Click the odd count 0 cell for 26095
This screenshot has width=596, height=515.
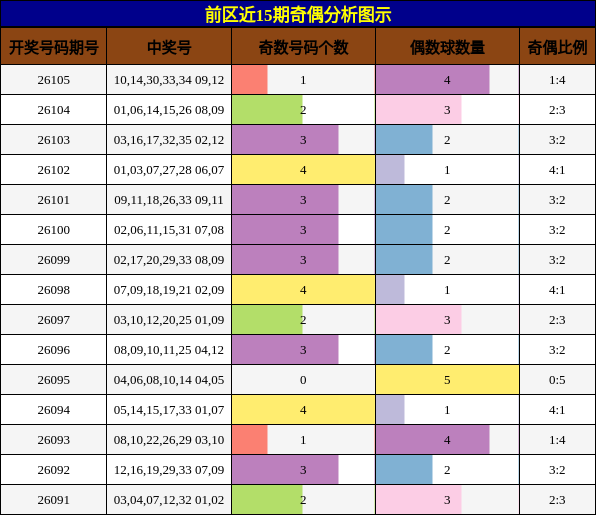303,380
